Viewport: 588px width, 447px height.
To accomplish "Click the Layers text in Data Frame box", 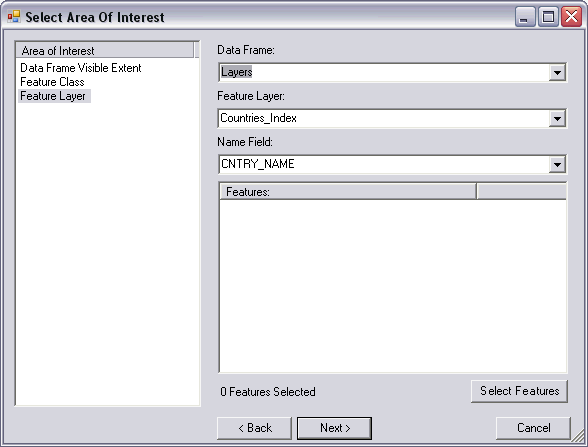I will coord(237,72).
